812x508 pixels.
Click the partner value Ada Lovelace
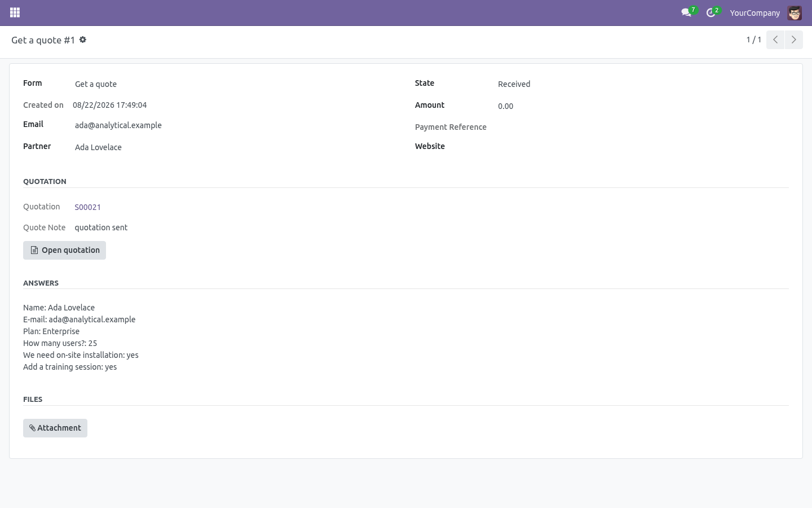click(98, 147)
